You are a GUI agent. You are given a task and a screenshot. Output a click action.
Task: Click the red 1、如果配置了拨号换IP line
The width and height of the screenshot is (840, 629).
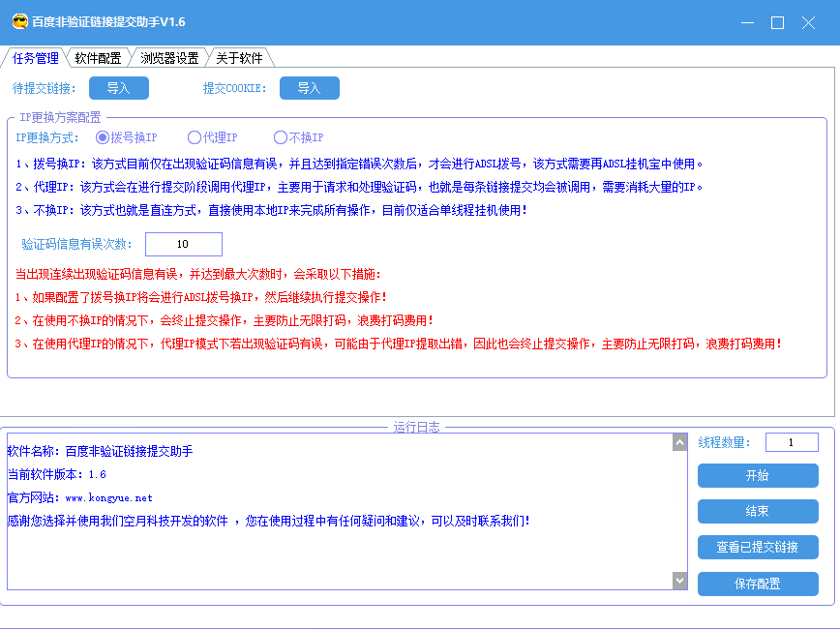click(201, 297)
